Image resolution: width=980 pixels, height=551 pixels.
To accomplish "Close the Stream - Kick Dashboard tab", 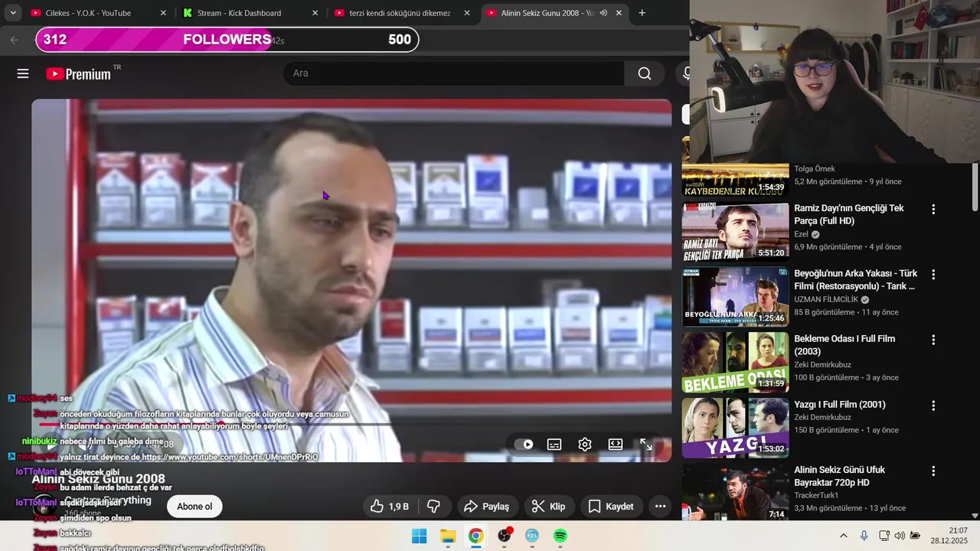I will 315,13.
